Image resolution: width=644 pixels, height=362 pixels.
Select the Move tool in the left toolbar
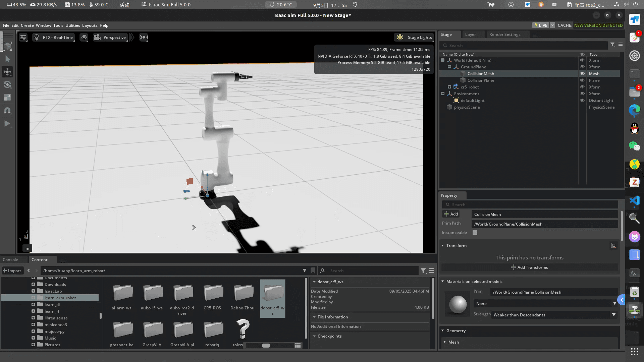7,71
